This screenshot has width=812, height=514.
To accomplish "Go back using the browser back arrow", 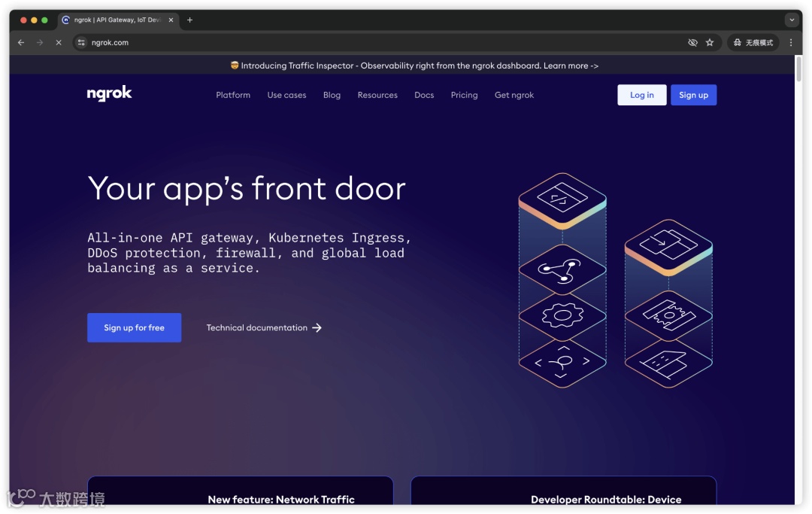I will [x=21, y=42].
